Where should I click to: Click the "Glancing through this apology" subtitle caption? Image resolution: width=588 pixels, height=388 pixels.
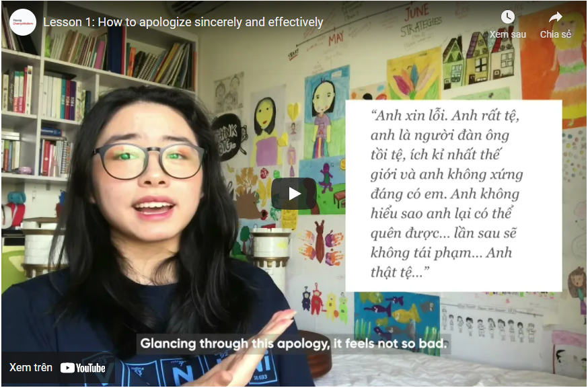tap(293, 344)
